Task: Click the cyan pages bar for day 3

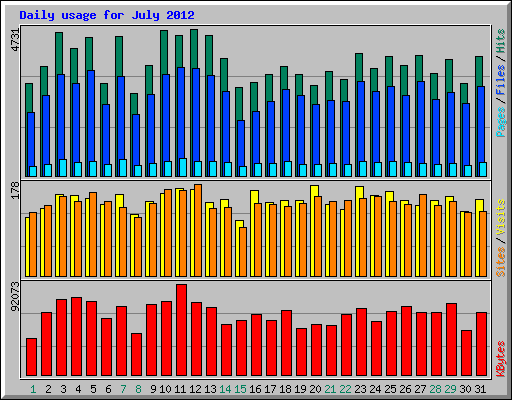Action: point(63,168)
